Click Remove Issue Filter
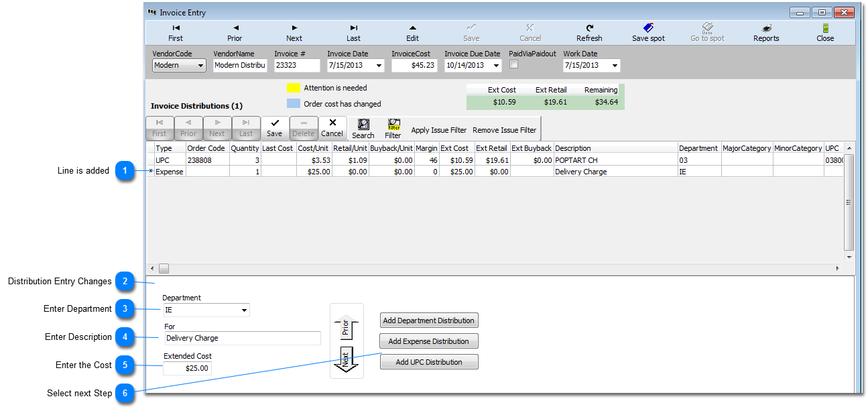Screen dimensions: 868x411 pyautogui.click(x=504, y=130)
